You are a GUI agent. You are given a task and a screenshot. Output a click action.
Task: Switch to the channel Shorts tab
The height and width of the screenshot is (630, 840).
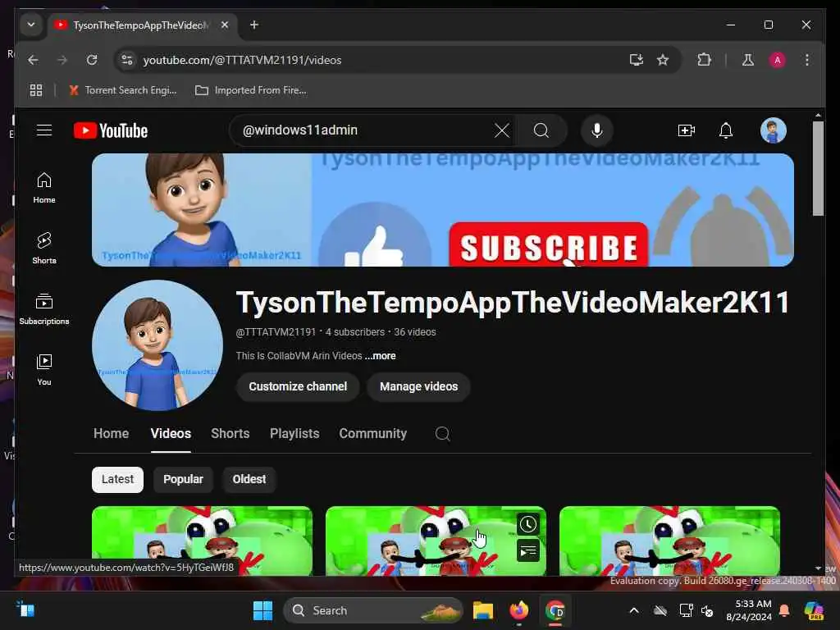tap(231, 433)
